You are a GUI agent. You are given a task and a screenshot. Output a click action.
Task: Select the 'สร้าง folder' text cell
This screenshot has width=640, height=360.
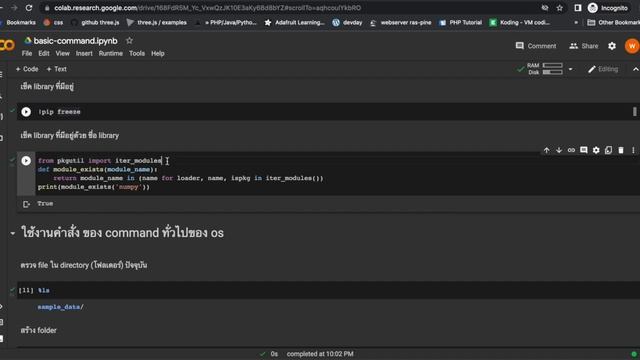click(x=39, y=331)
